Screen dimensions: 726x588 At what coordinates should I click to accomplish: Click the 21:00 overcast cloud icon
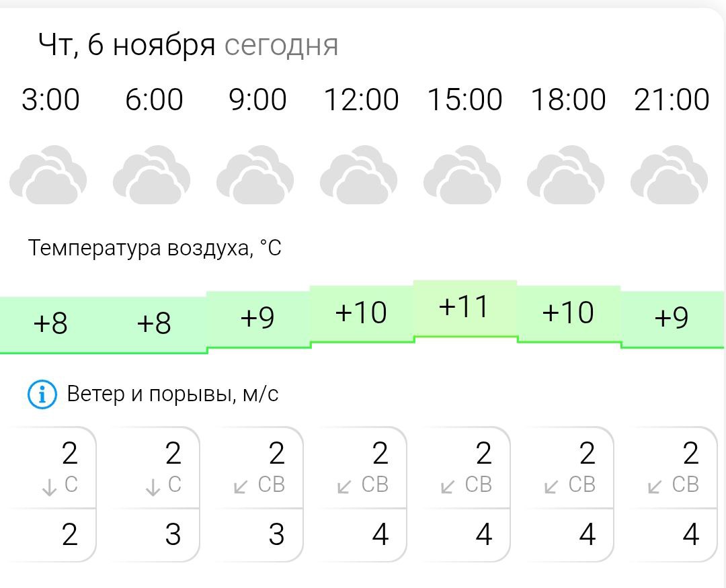click(x=670, y=175)
